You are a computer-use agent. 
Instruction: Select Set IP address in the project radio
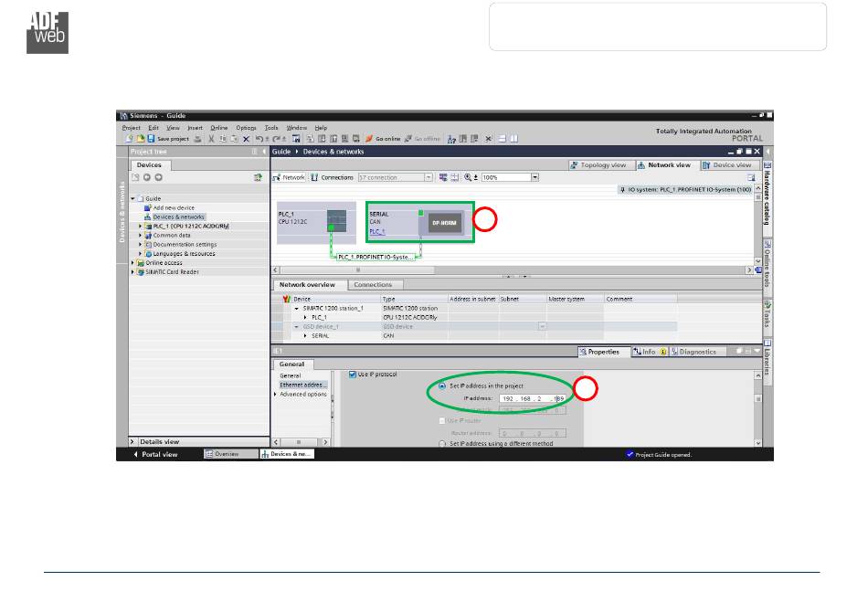pos(441,385)
